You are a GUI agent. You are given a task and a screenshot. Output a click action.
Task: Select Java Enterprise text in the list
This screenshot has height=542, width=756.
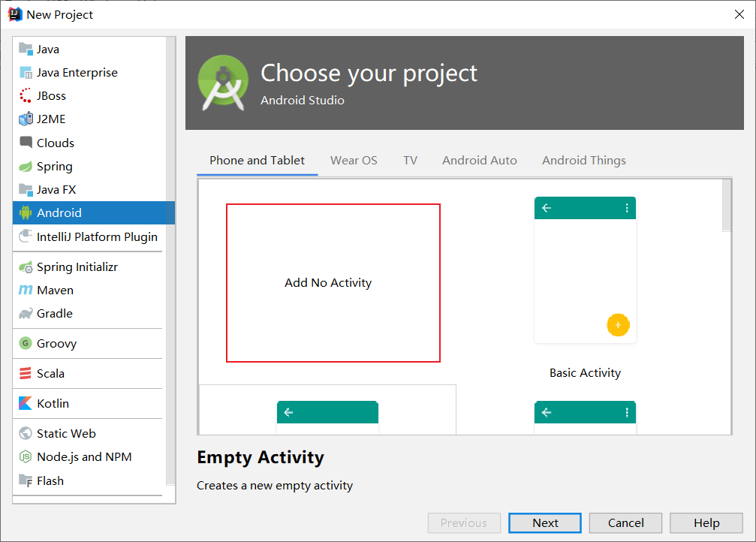[77, 72]
